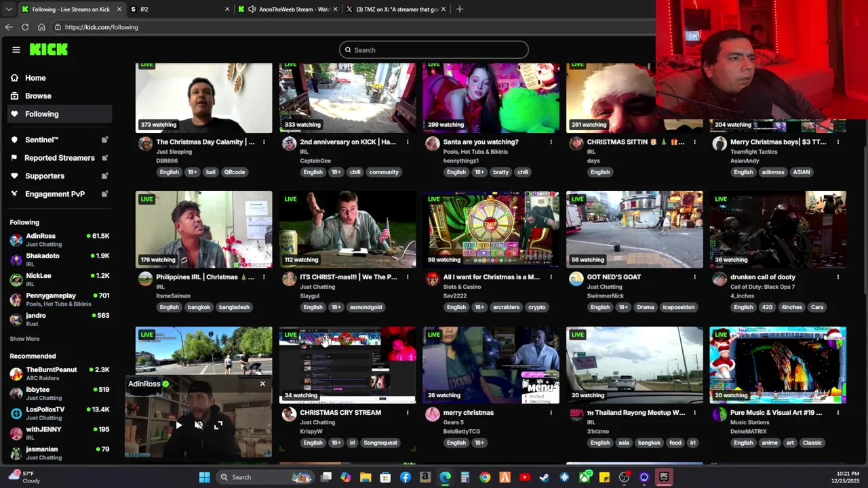This screenshot has height=488, width=868.
Task: Click the asmondgold tag under Slaygul stream
Action: click(x=366, y=307)
